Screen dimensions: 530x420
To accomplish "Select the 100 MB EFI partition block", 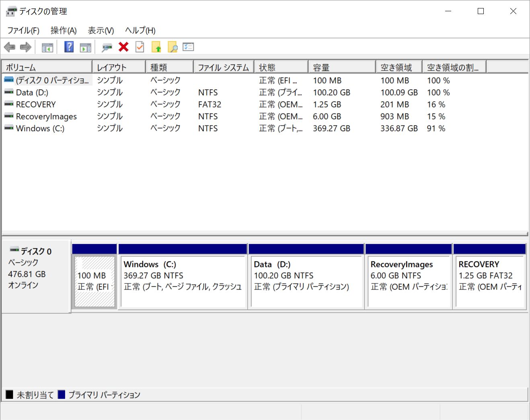I will point(94,276).
